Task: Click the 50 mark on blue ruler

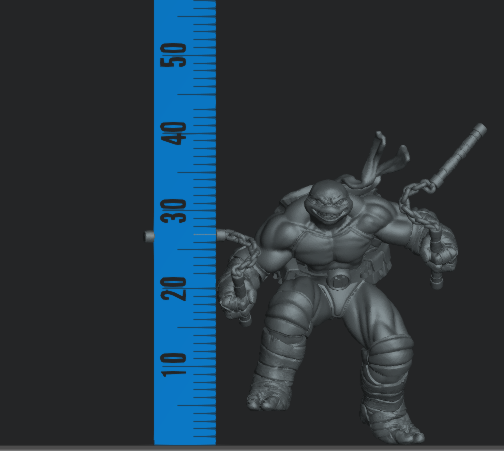Action: [173, 55]
